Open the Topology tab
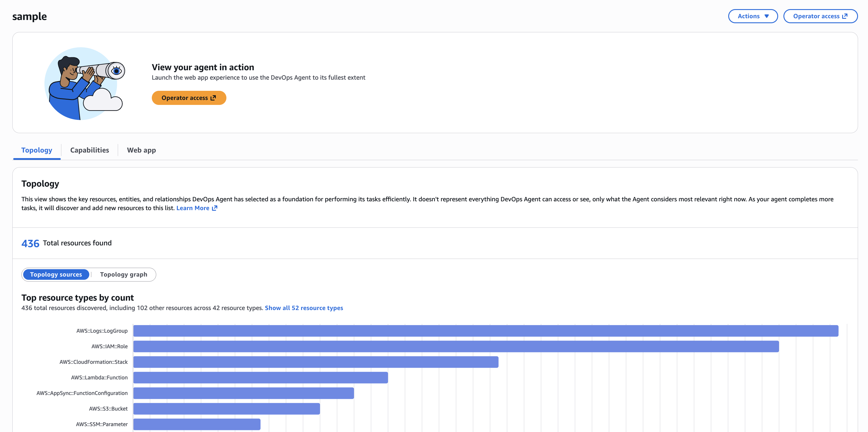 37,150
